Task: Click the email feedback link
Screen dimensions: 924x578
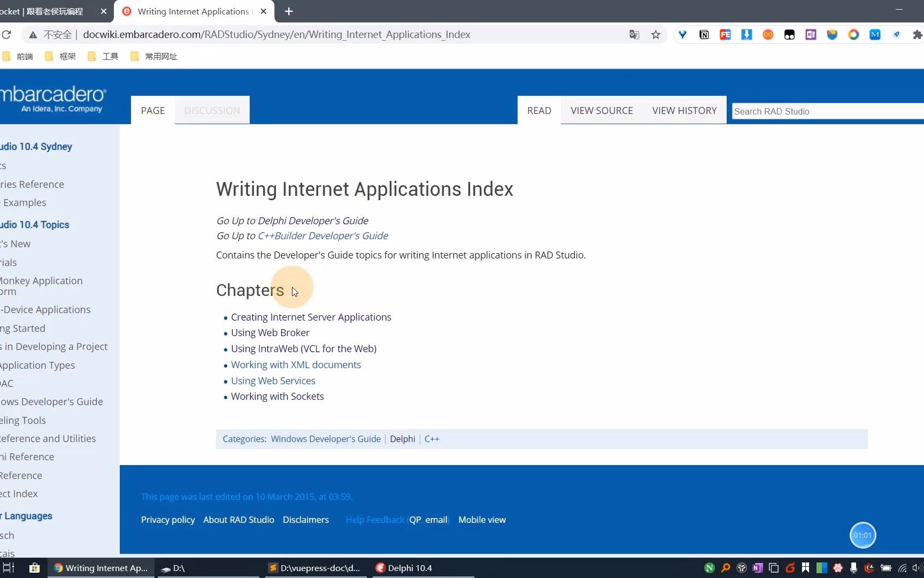Action: (x=436, y=520)
